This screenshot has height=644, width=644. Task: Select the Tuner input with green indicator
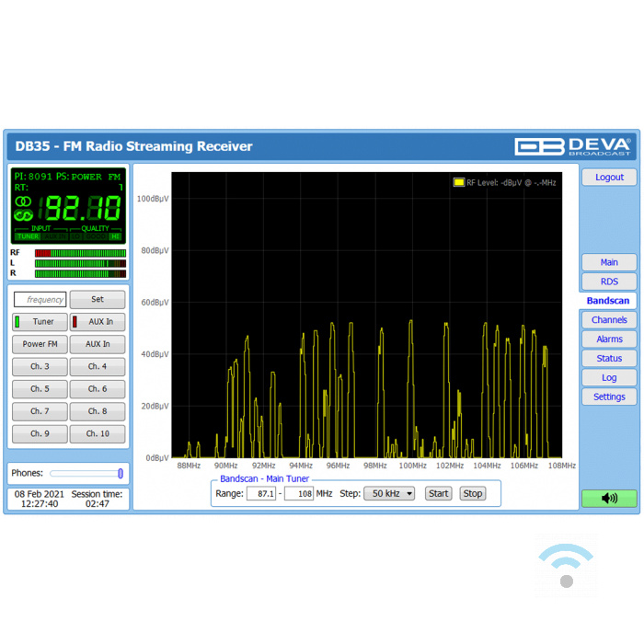(x=40, y=322)
